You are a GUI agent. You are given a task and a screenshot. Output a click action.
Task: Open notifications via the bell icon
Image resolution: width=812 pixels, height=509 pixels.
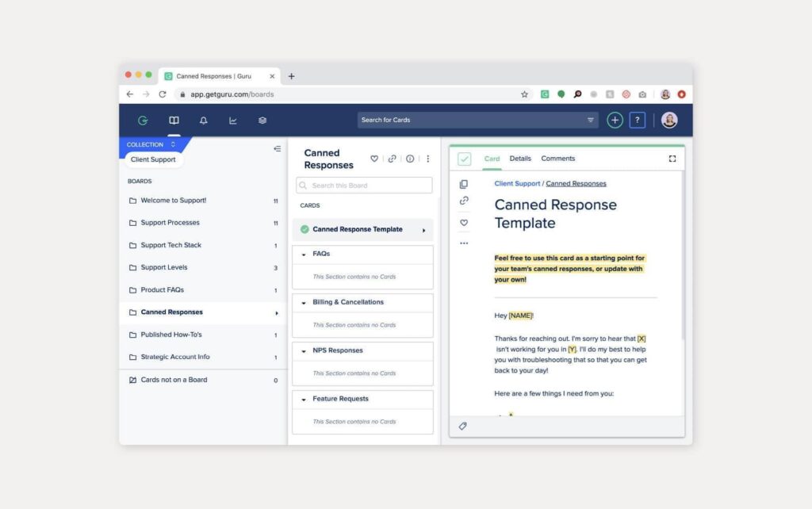pos(203,120)
